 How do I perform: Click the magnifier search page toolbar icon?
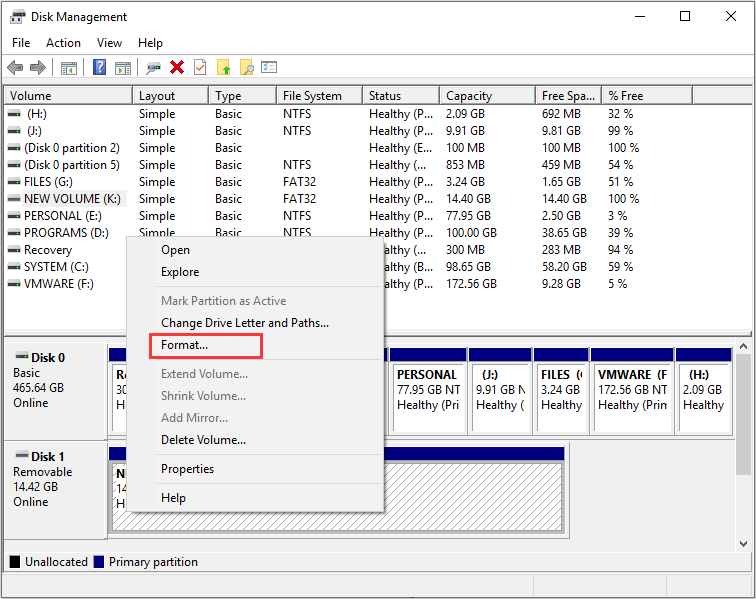click(x=246, y=67)
